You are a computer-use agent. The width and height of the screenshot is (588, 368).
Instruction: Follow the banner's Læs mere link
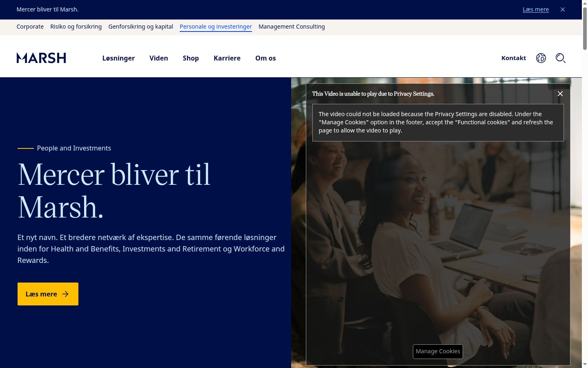point(536,9)
